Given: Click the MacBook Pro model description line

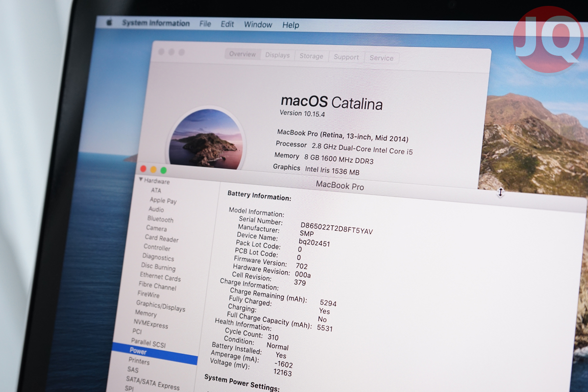Looking at the screenshot, I should [x=343, y=136].
